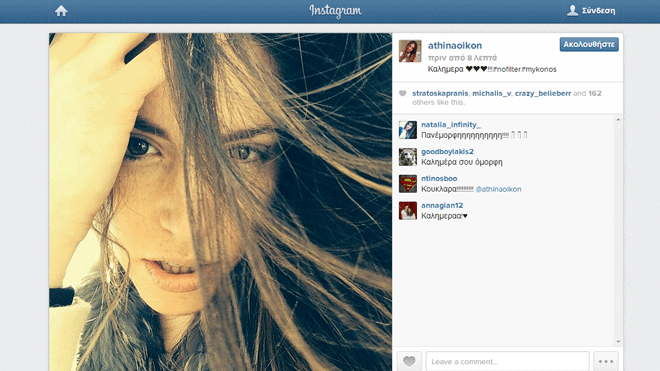Go to the Instagram home icon
This screenshot has height=371, width=660.
click(61, 11)
